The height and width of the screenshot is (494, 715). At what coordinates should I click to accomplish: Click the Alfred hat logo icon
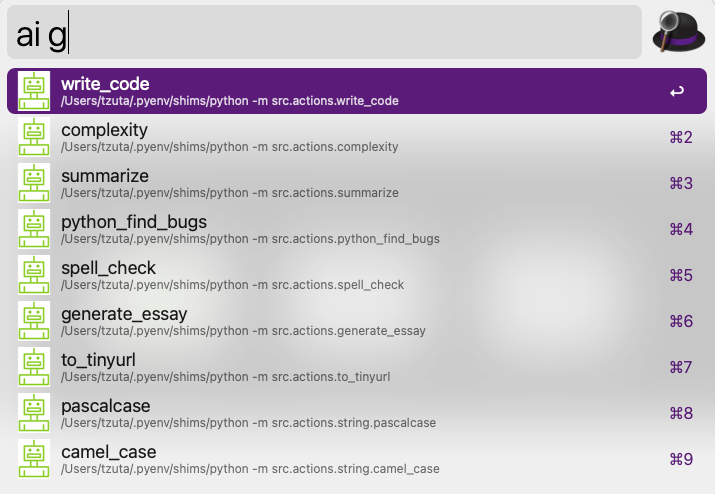(679, 31)
